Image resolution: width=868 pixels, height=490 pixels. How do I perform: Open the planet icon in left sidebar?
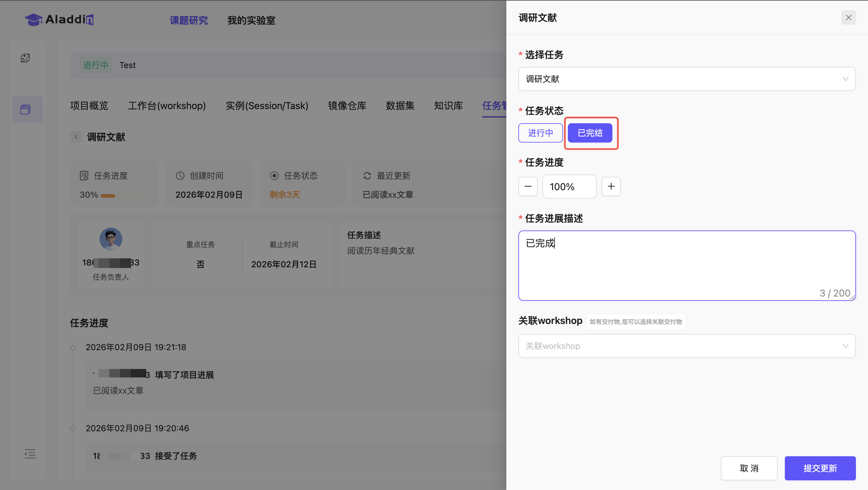pos(25,58)
